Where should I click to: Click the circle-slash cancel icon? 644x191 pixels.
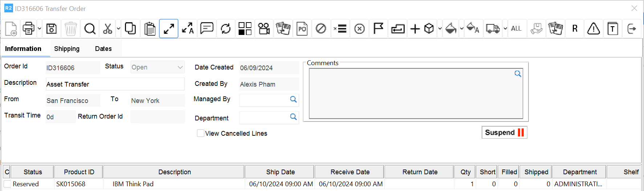pyautogui.click(x=321, y=28)
